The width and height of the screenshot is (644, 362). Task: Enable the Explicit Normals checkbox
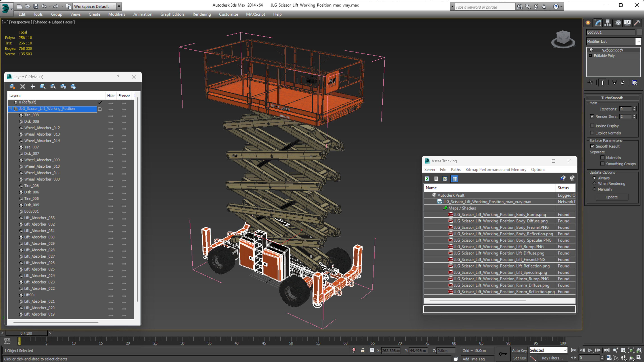pos(592,133)
